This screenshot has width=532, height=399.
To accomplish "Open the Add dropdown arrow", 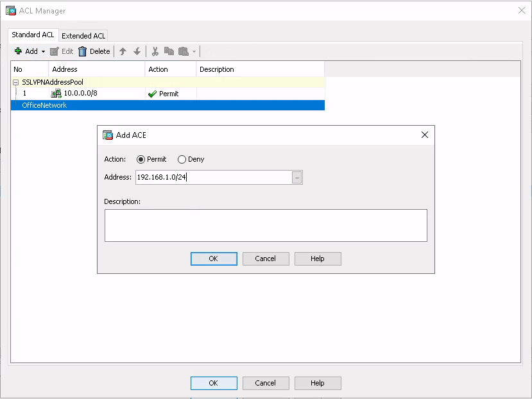I will (44, 51).
